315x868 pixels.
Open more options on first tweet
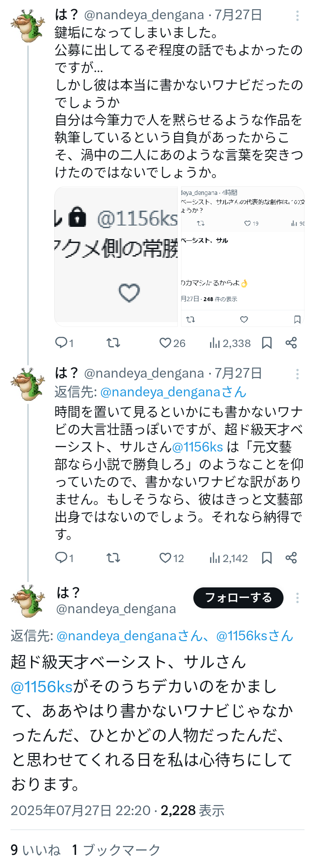pos(297,16)
